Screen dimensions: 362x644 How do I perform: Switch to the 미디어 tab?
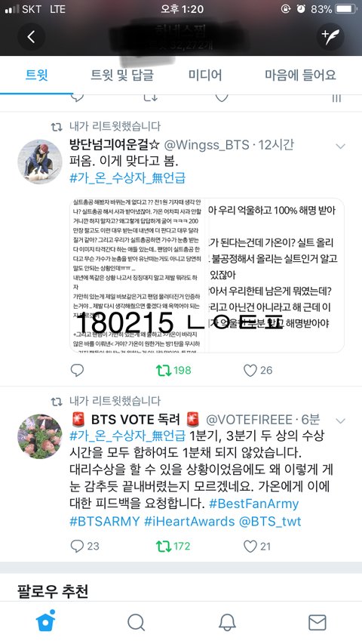click(x=205, y=75)
